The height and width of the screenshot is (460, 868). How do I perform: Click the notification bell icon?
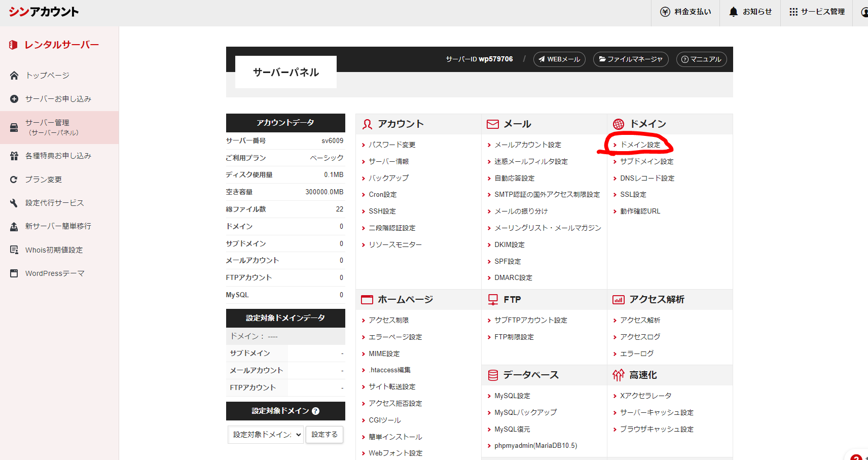[x=733, y=12]
